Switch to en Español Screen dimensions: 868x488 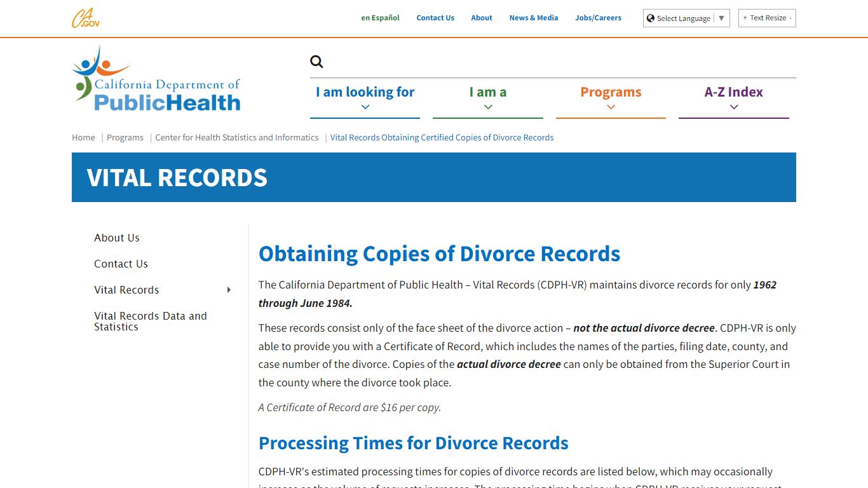[x=380, y=18]
